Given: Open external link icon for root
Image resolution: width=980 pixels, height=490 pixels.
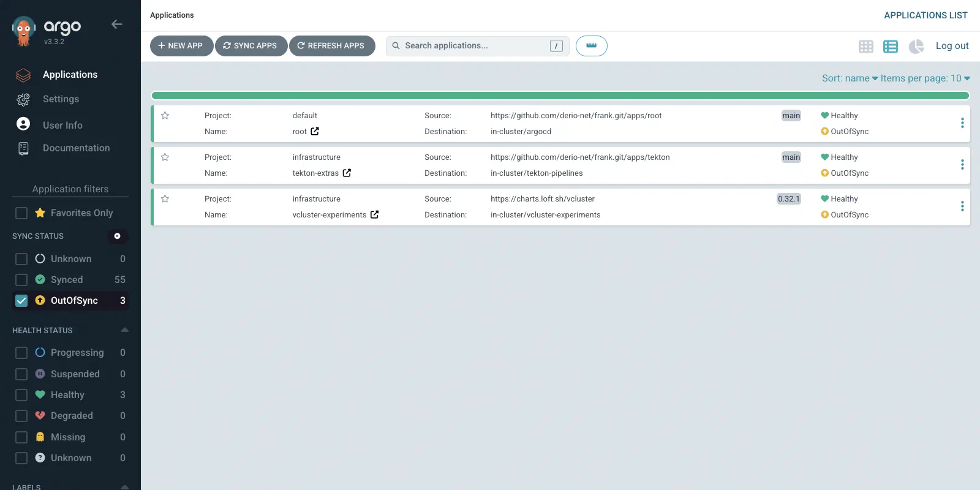Looking at the screenshot, I should (x=315, y=131).
